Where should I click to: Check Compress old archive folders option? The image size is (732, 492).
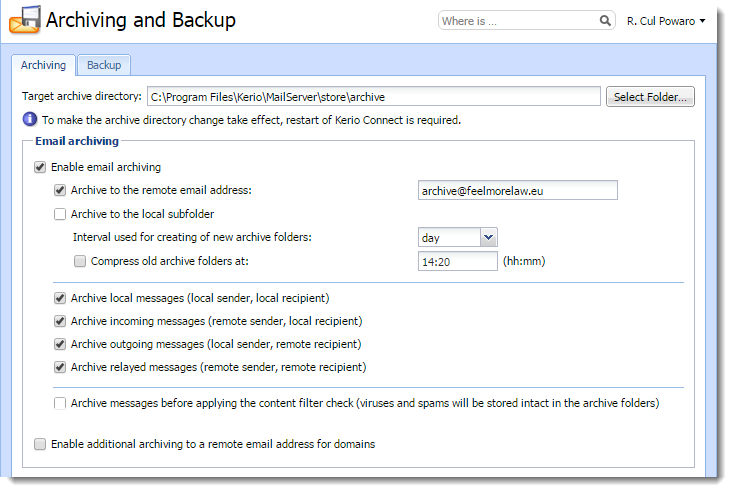80,261
